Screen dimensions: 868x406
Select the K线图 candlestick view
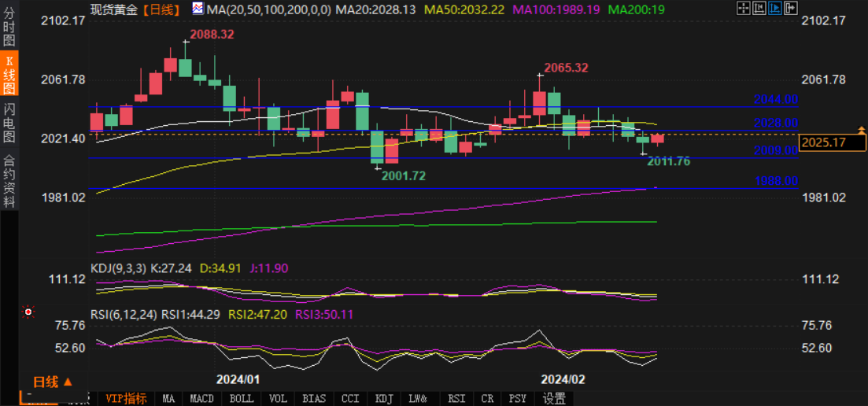click(9, 74)
